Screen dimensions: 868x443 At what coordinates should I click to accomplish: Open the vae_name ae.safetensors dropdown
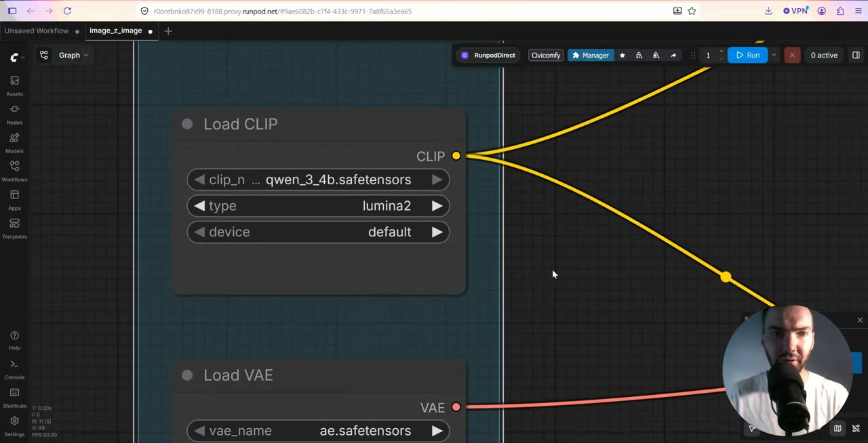(x=318, y=431)
